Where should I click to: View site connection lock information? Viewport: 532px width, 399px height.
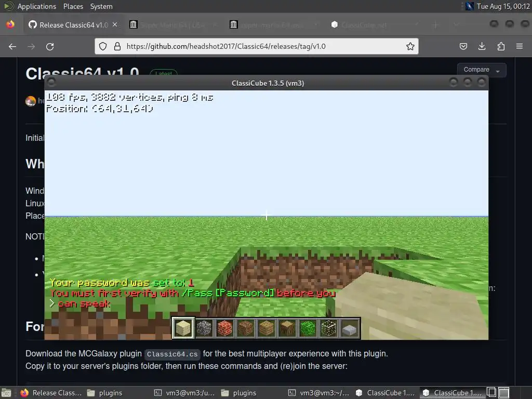[x=117, y=46]
